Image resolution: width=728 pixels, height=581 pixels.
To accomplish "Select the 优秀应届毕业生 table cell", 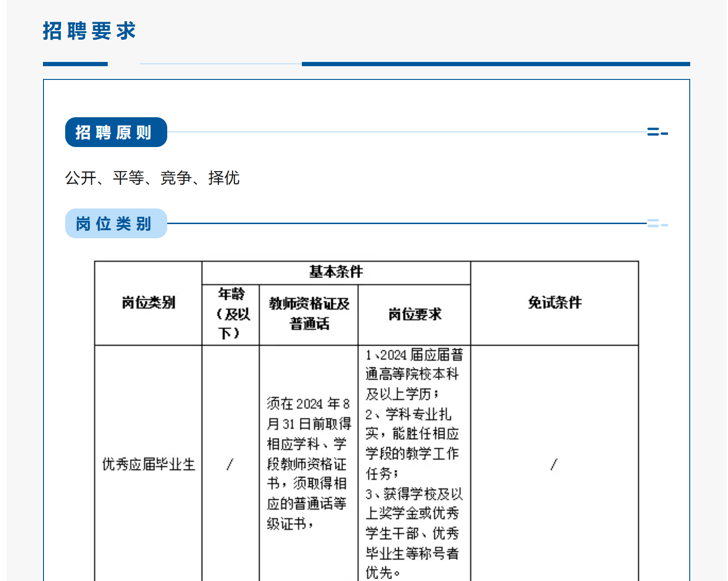I will (148, 464).
